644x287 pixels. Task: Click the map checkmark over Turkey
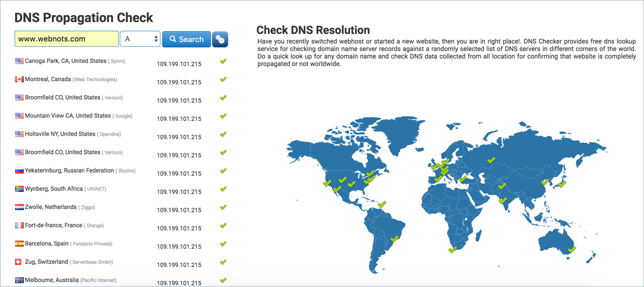click(x=463, y=178)
